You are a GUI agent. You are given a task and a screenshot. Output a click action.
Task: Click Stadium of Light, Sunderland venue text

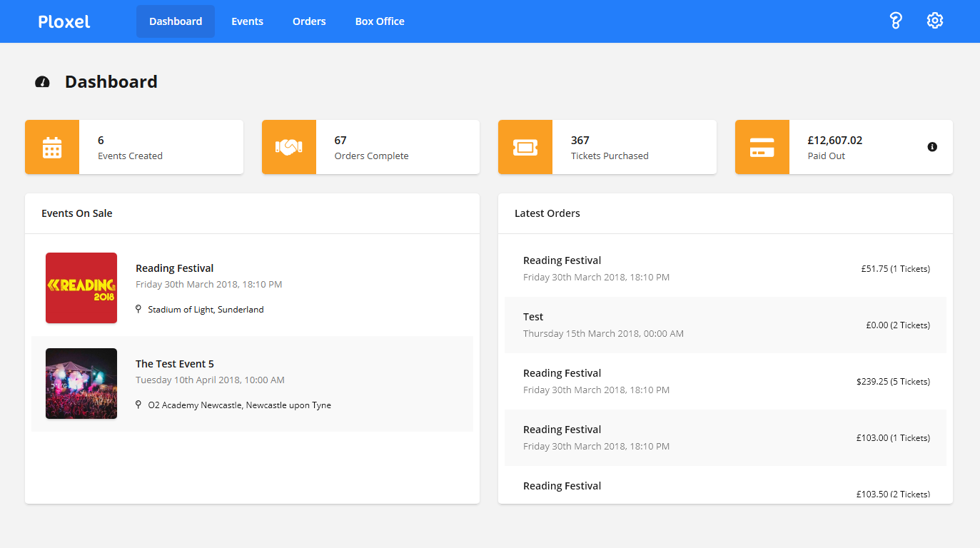click(x=206, y=310)
